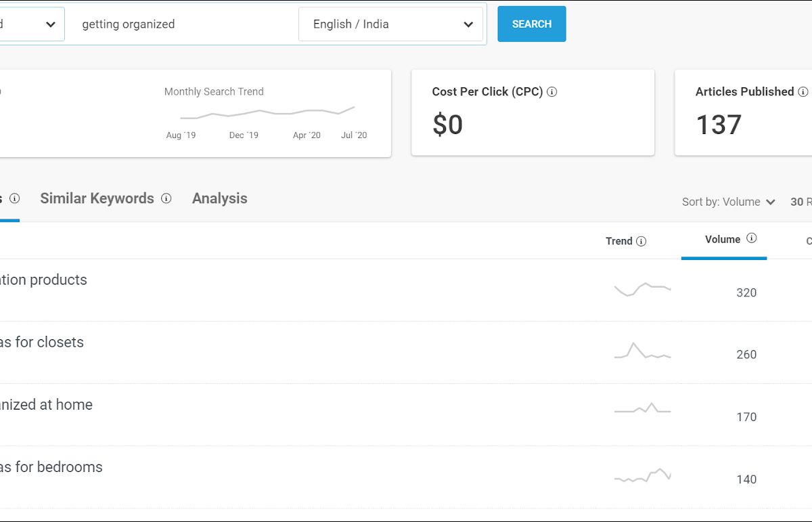The image size is (812, 522).
Task: Click info icon next to Similar Keywords
Action: (166, 198)
